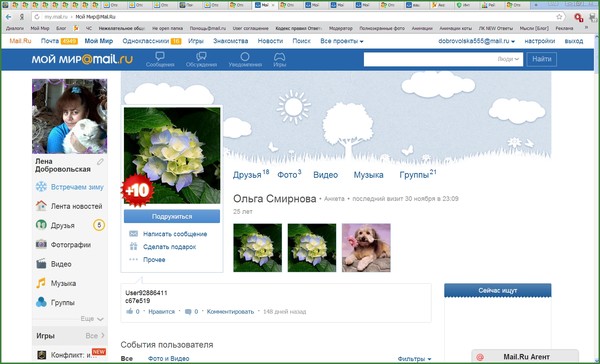Image resolution: width=600 pixels, height=364 pixels.
Task: Click the Найти search button
Action: (541, 59)
